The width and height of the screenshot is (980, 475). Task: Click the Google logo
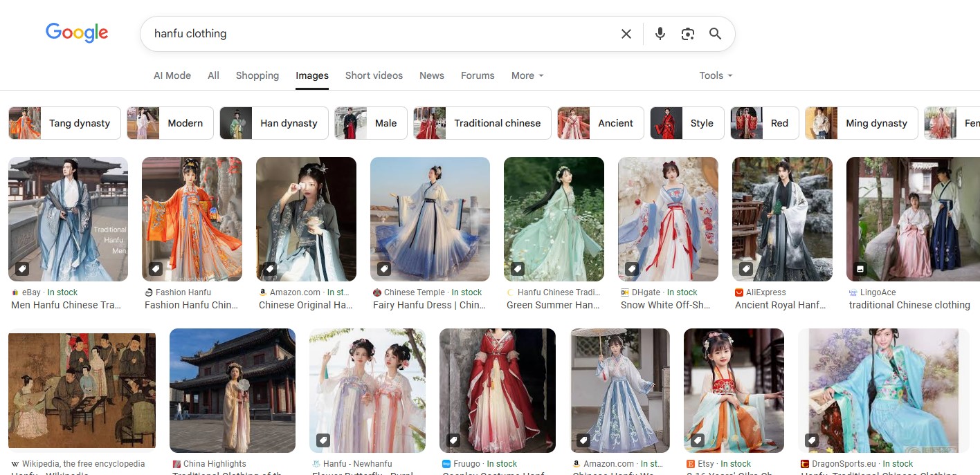point(77,32)
